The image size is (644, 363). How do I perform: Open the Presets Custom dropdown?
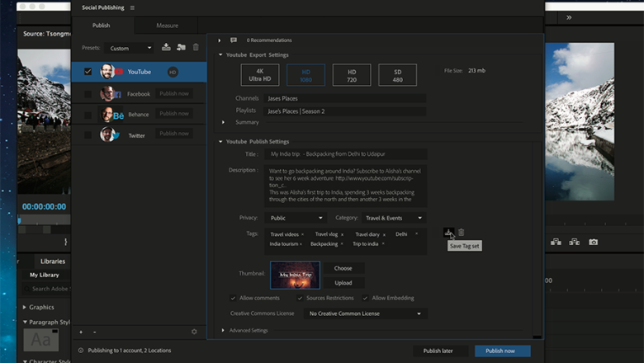(129, 48)
